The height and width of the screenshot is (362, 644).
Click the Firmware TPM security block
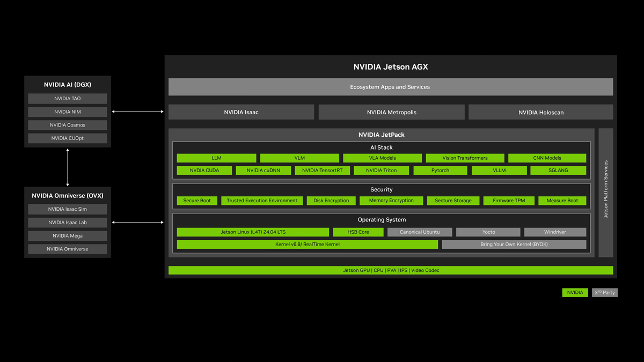[509, 201]
